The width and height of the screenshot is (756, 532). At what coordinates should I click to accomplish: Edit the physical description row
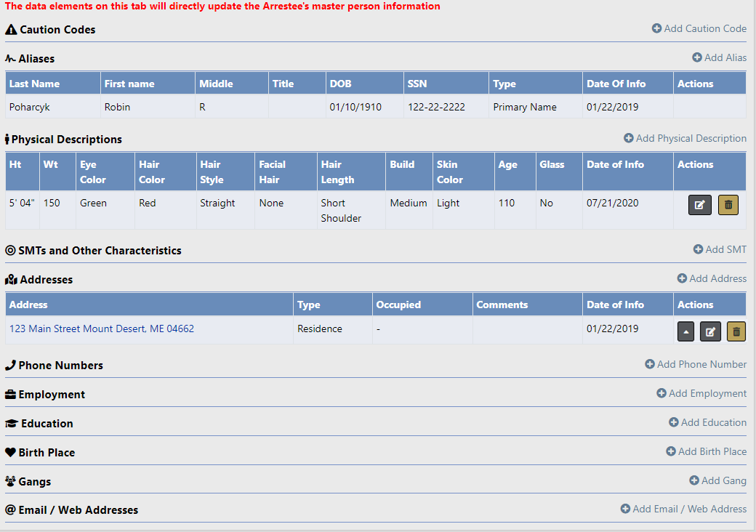[x=699, y=205]
